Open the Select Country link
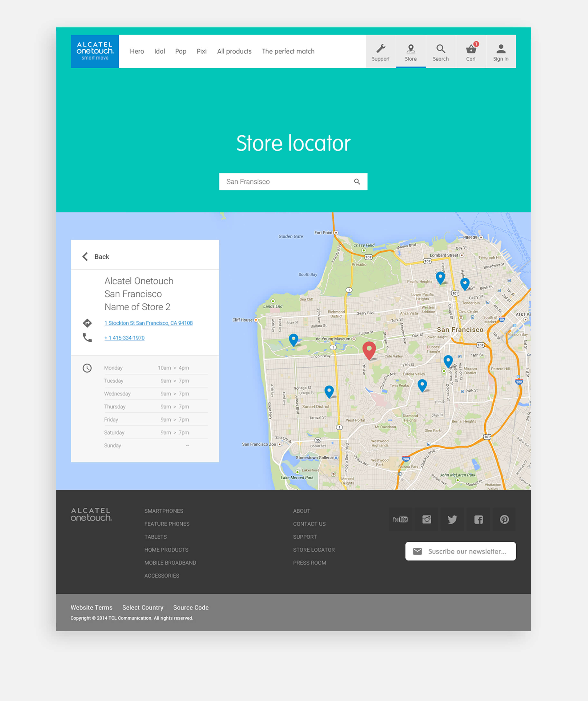 click(143, 607)
